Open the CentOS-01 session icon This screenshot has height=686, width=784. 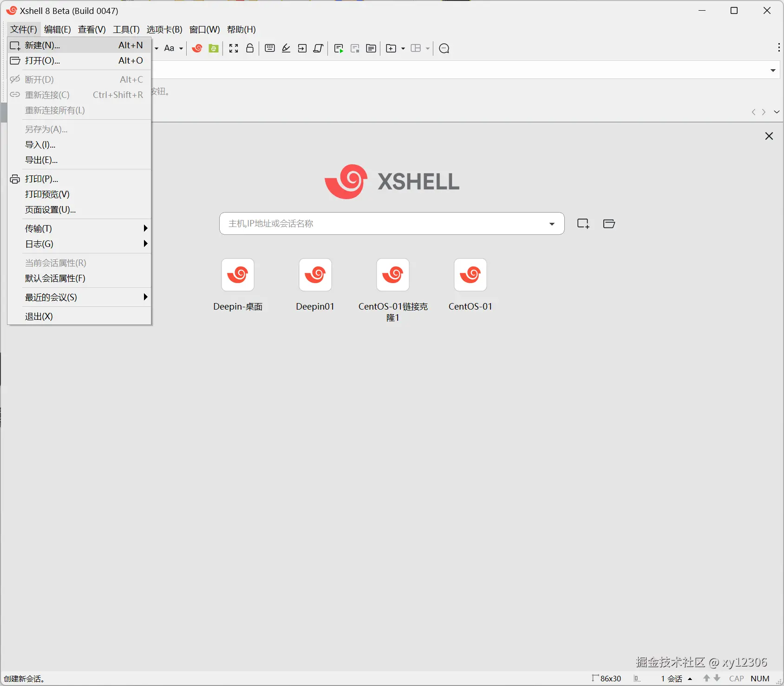pos(470,275)
